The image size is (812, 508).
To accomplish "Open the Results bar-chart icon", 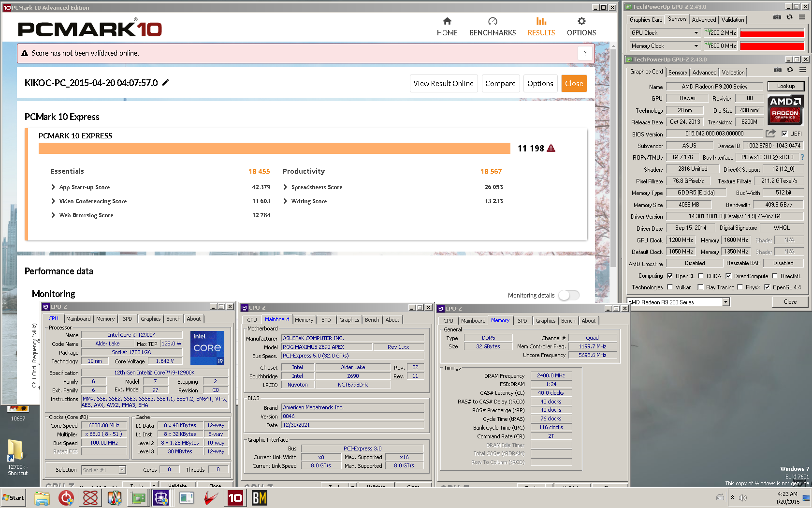I will (x=541, y=21).
